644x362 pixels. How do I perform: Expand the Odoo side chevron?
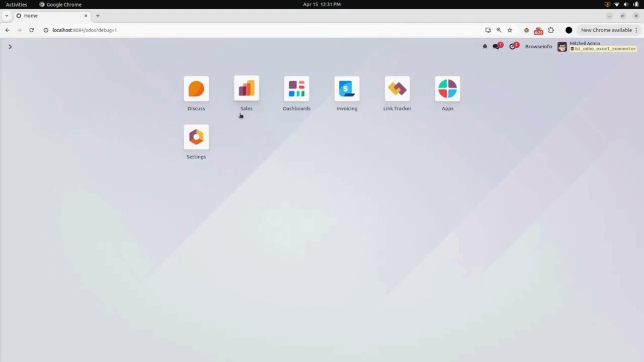(10, 47)
